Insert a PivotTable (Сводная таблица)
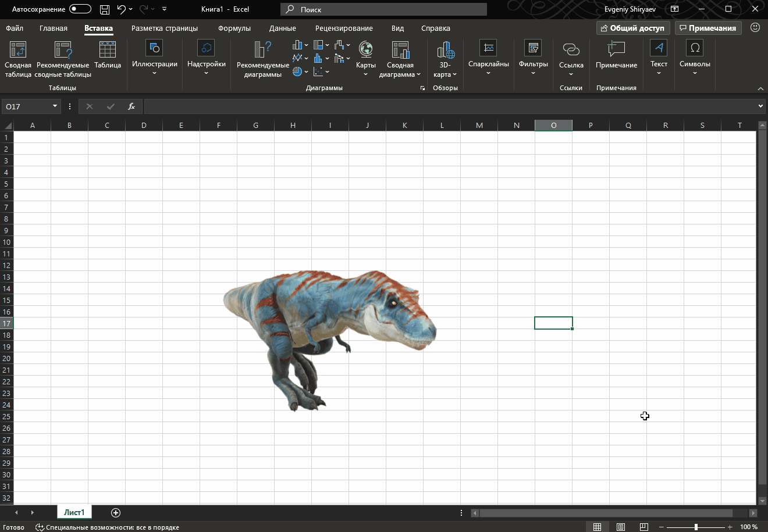This screenshot has width=768, height=532. coord(18,59)
